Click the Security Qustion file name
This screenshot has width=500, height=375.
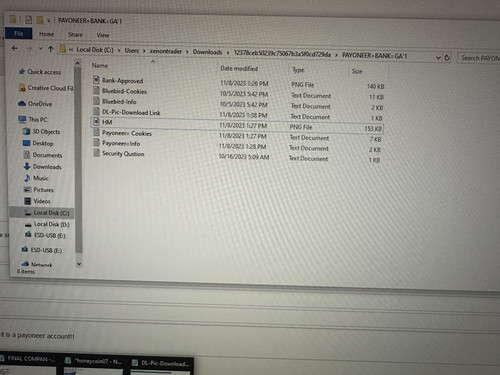click(x=123, y=154)
